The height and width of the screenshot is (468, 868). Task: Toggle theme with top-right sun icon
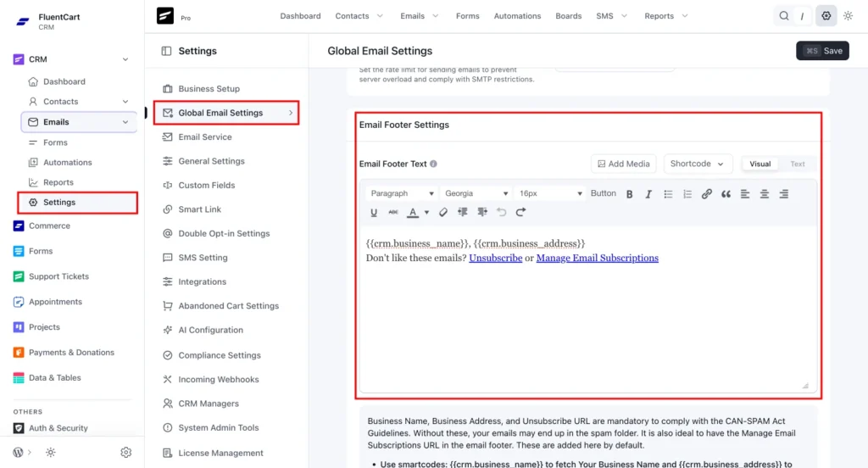[x=848, y=16]
